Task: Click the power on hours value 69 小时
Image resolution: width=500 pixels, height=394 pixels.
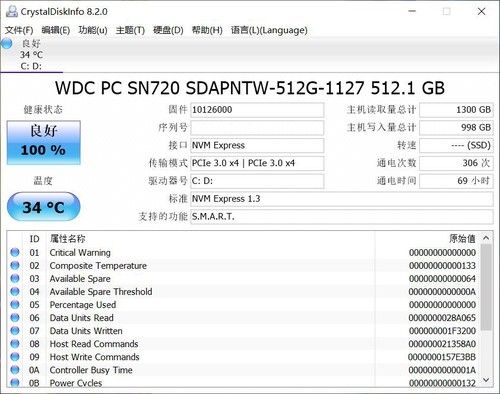Action: coord(456,181)
